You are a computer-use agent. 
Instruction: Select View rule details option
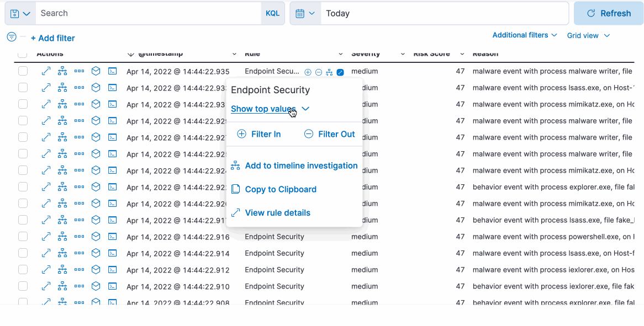click(270, 213)
